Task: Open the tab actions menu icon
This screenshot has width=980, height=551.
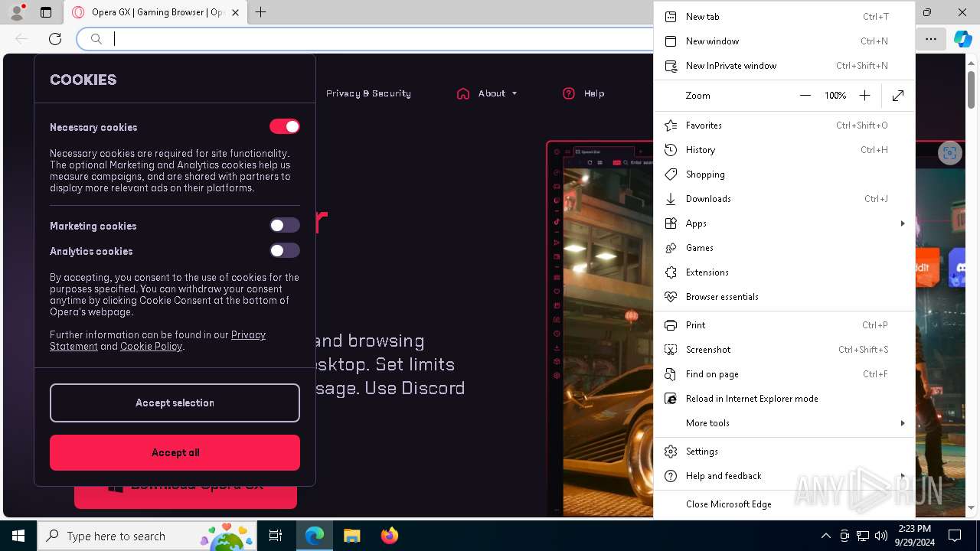Action: pos(46,12)
